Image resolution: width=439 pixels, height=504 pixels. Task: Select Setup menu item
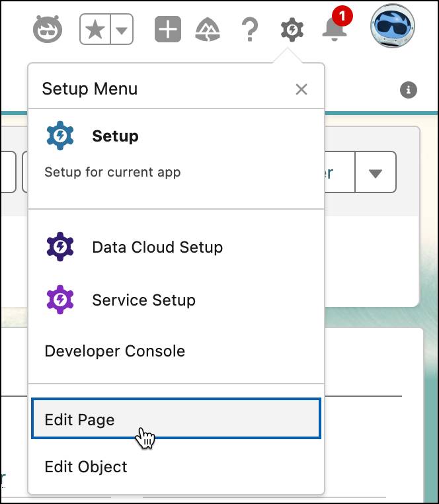176,159
